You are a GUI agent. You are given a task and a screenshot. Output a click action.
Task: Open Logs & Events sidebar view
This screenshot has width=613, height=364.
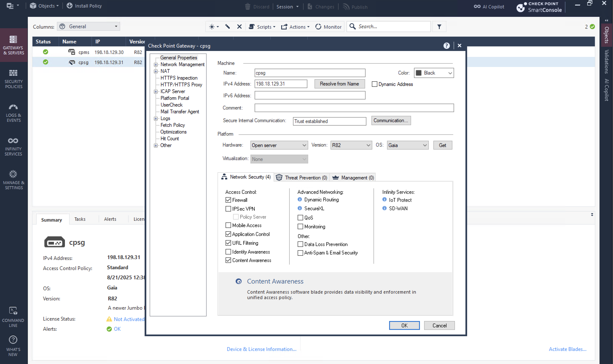point(13,112)
